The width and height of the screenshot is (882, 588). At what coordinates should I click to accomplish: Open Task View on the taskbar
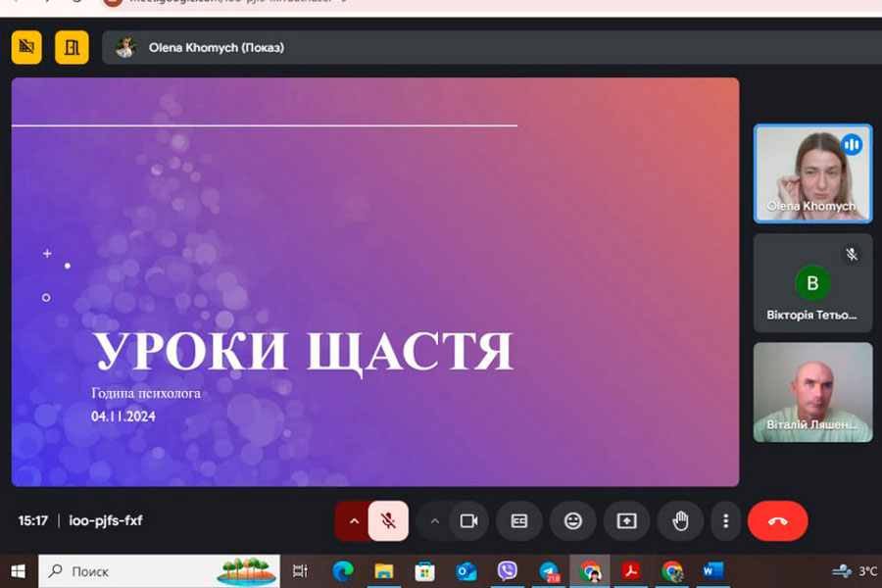point(301,571)
